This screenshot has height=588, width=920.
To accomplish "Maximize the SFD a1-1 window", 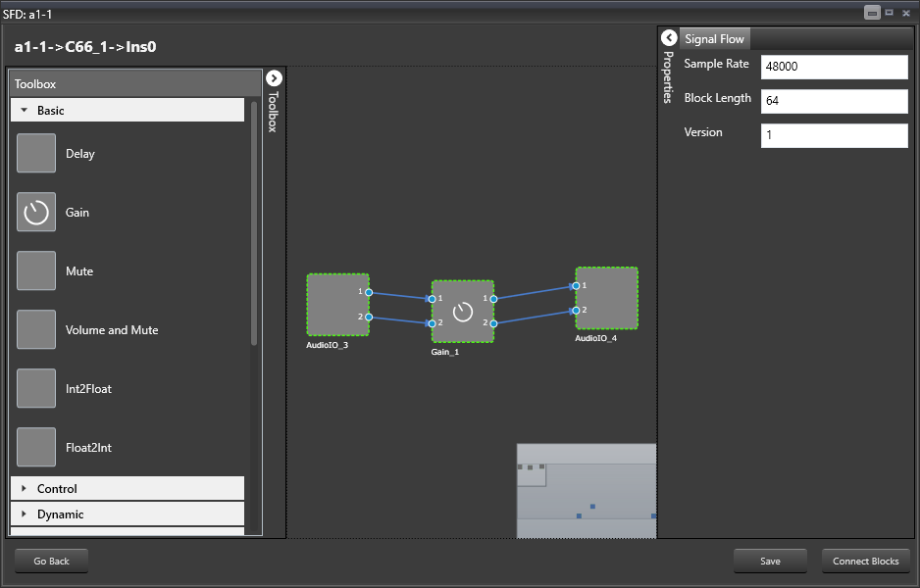I will [x=890, y=13].
